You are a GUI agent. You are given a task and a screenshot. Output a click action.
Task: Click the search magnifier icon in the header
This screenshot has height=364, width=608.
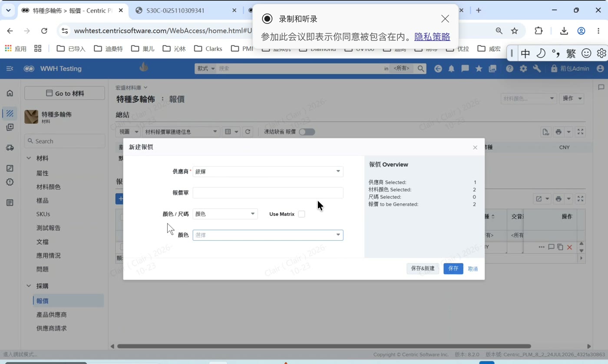pyautogui.click(x=420, y=69)
